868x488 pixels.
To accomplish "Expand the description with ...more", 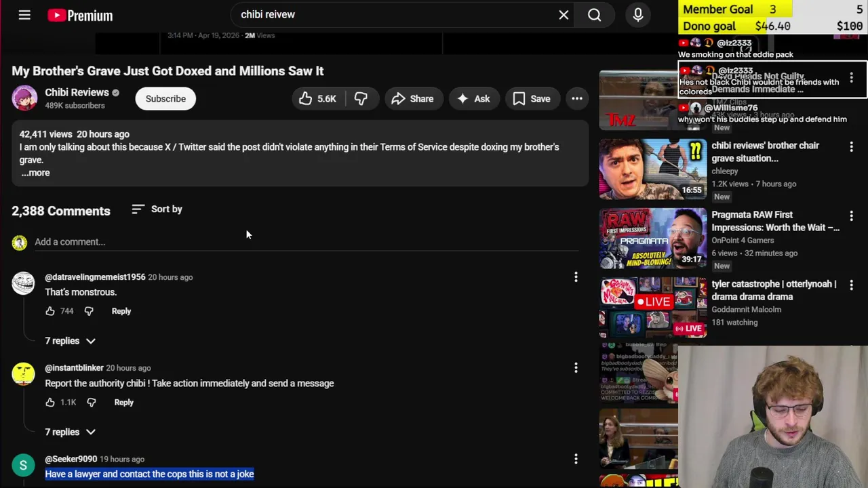I will click(x=35, y=173).
